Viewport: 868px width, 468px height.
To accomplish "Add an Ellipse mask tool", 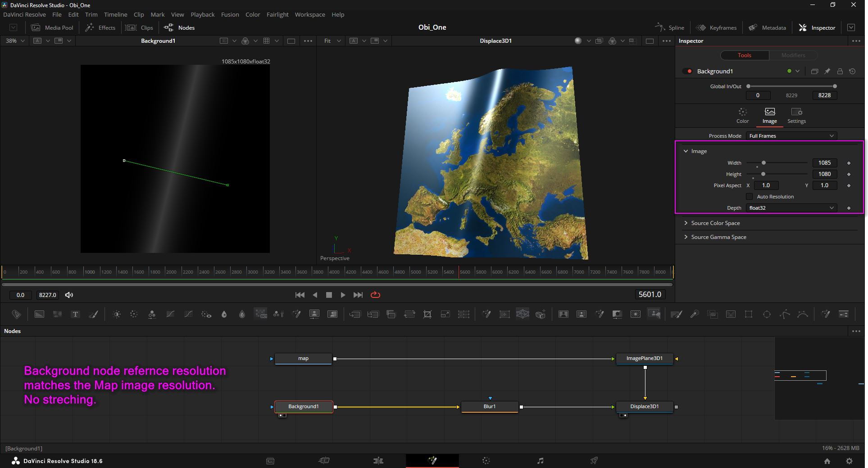I will coord(767,314).
